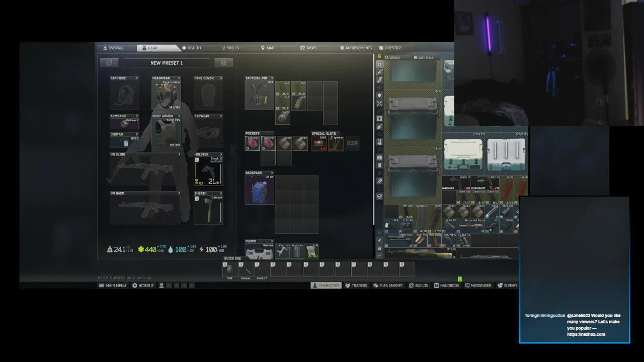Open the nezhna.com link in the chat overlay
Screen dimensions: 644x362
tap(586, 334)
